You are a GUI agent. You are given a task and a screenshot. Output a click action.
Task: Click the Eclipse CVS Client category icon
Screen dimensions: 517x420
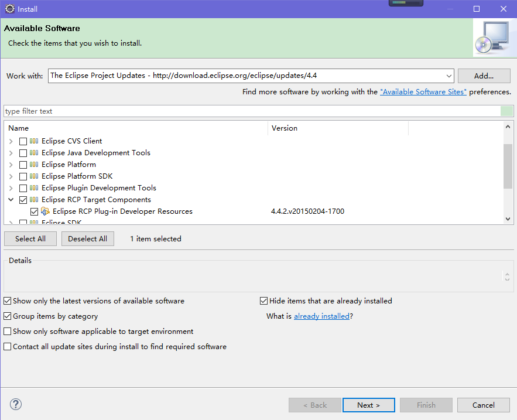[34, 141]
